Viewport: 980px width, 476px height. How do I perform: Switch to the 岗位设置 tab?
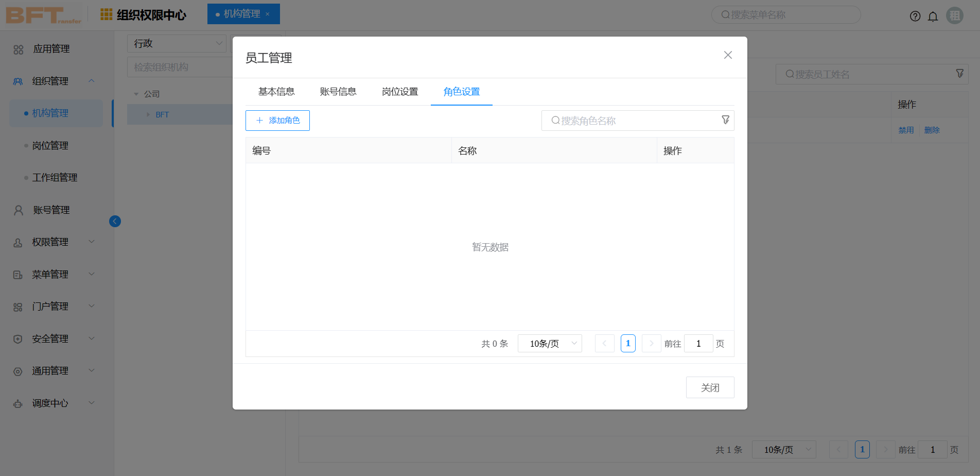400,92
